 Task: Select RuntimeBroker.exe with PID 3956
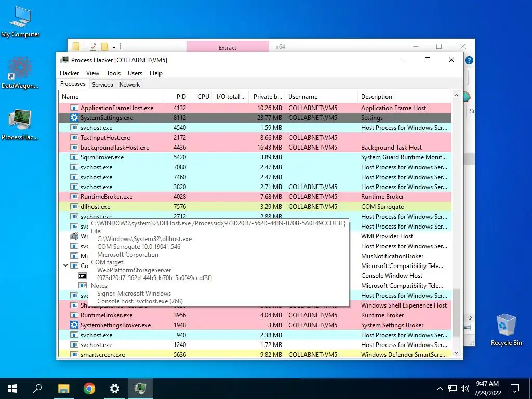pyautogui.click(x=255, y=315)
